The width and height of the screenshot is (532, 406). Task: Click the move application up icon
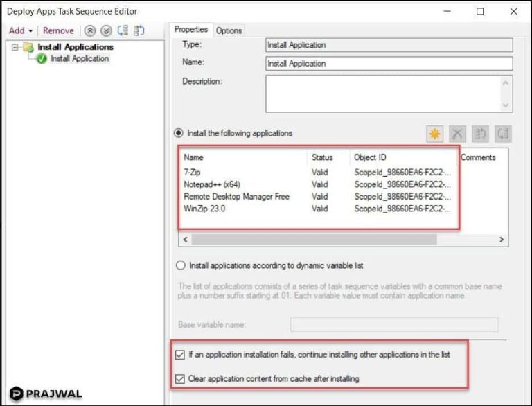(x=480, y=134)
